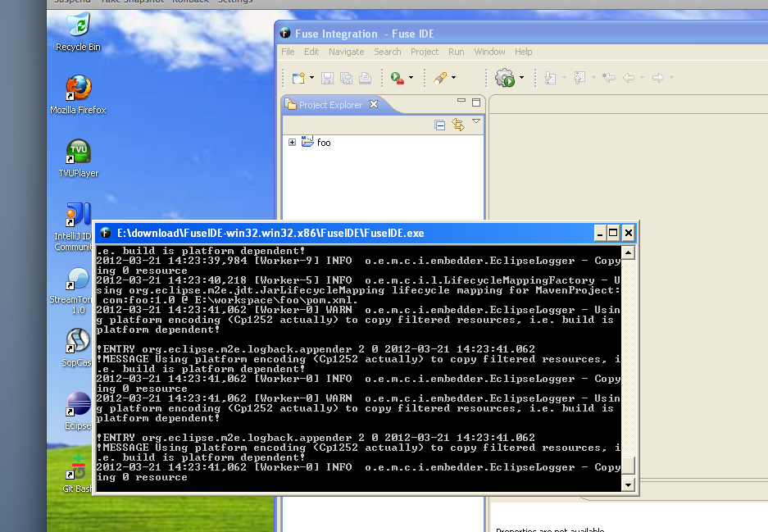This screenshot has width=768, height=532.
Task: Open the Help menu
Action: point(523,52)
